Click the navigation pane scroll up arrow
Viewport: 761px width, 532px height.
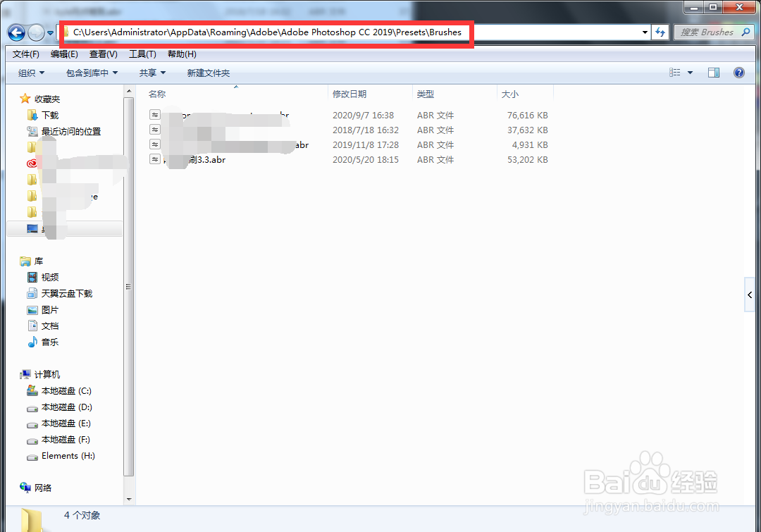tap(129, 91)
